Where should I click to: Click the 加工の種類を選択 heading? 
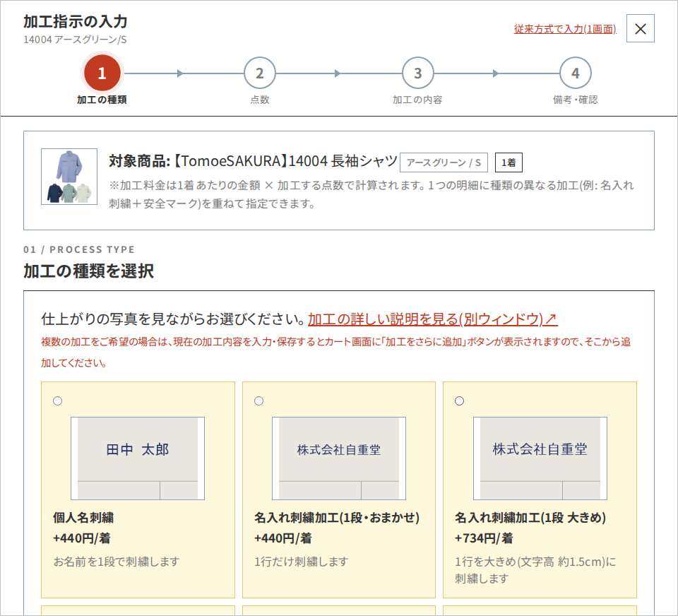click(89, 271)
